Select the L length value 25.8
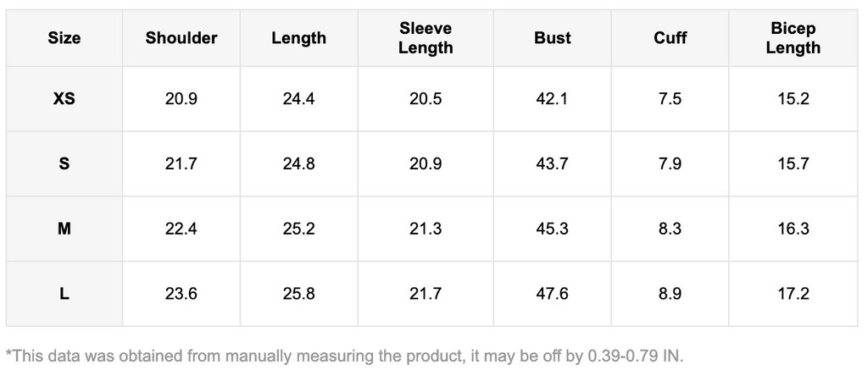Screen dimensions: 868x376 click(x=298, y=294)
